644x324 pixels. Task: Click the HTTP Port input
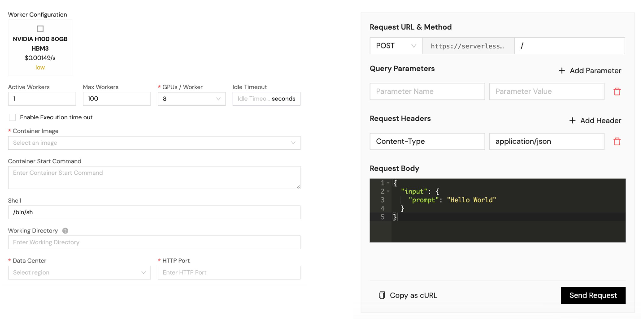229,272
